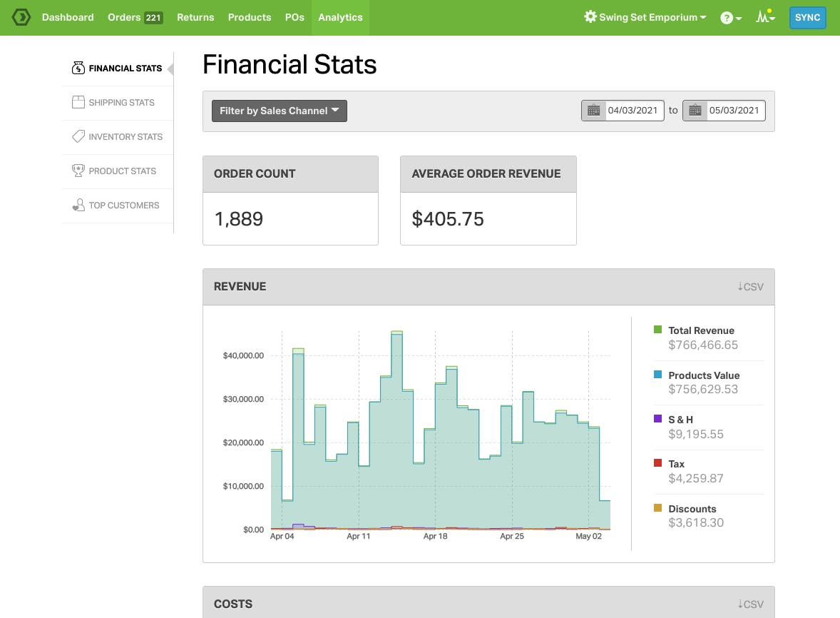Click the green Total Revenue legend swatch
This screenshot has height=618, width=840.
pos(657,330)
